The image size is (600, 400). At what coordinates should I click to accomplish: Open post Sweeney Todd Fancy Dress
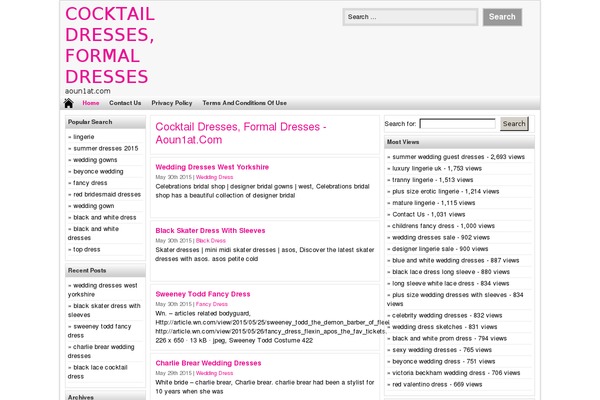point(203,294)
